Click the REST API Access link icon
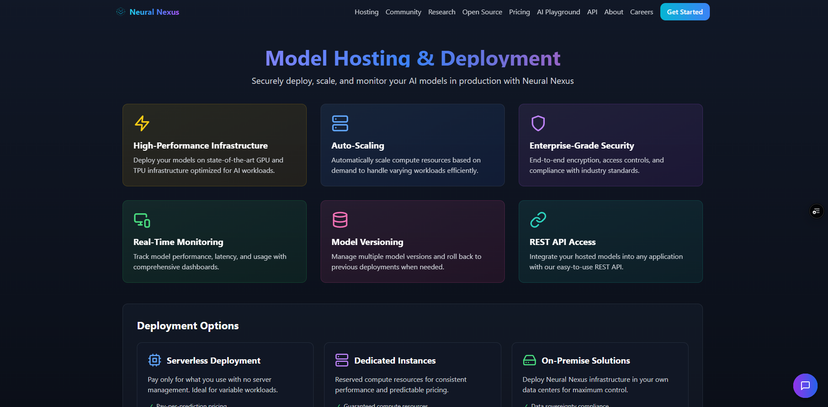828x407 pixels. (538, 220)
